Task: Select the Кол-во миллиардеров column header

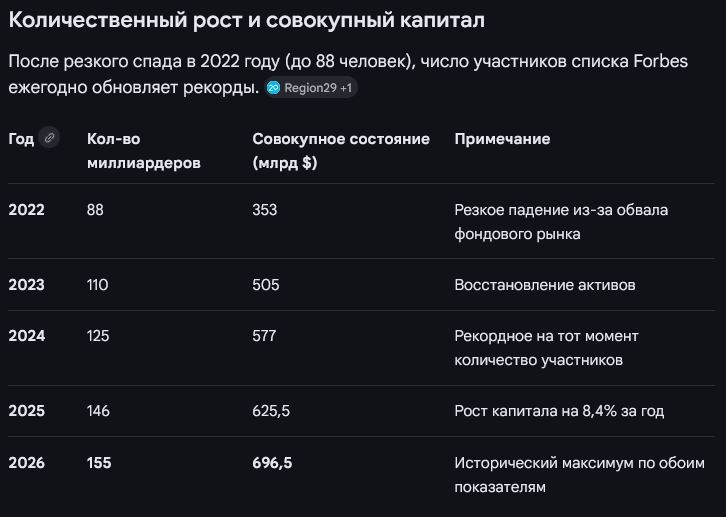Action: [x=144, y=151]
